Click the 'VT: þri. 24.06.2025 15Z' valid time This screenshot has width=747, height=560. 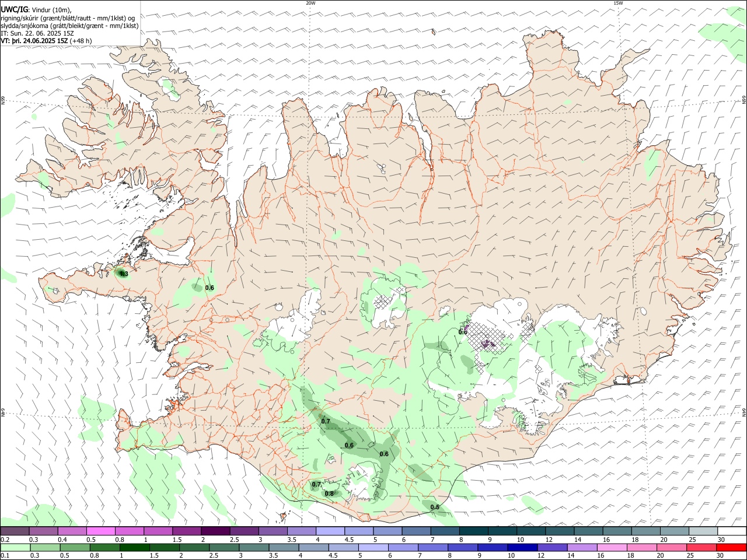tap(34, 41)
